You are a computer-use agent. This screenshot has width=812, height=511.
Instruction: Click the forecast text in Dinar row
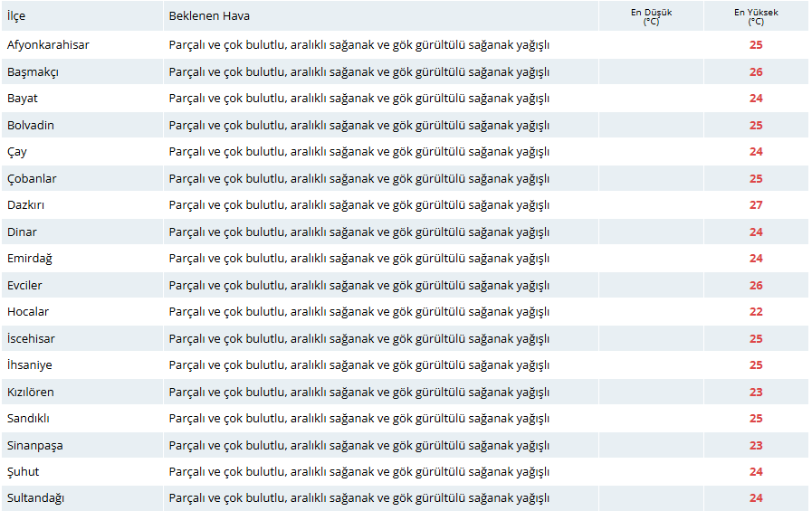358,232
